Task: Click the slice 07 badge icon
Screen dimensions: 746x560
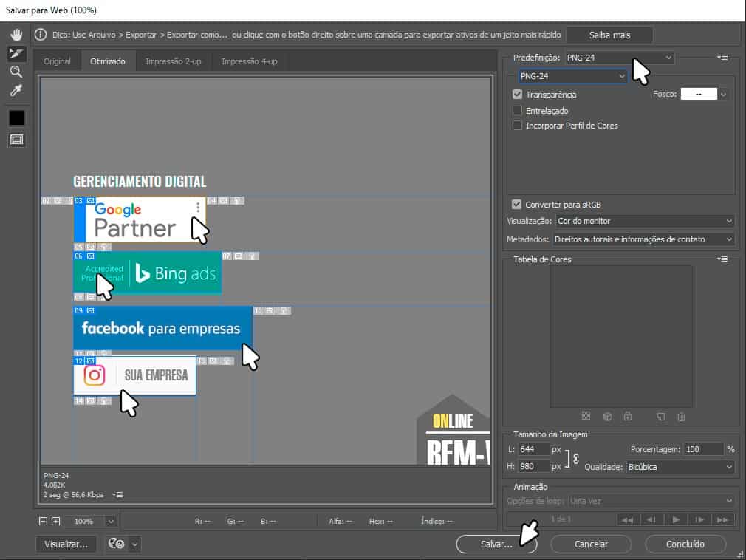Action: pyautogui.click(x=239, y=256)
